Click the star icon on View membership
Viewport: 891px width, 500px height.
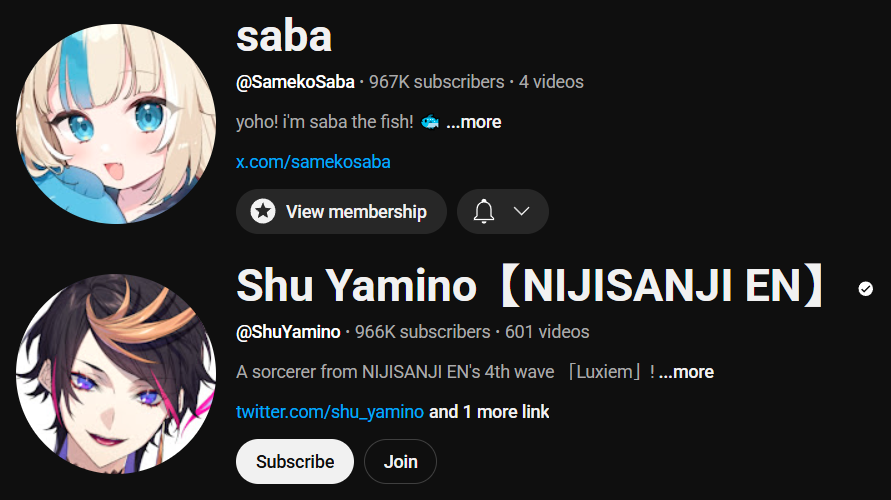263,211
